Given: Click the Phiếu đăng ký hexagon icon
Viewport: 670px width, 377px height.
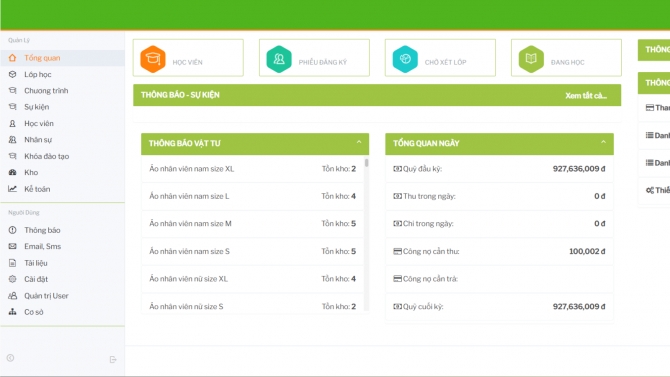Looking at the screenshot, I should tap(279, 59).
